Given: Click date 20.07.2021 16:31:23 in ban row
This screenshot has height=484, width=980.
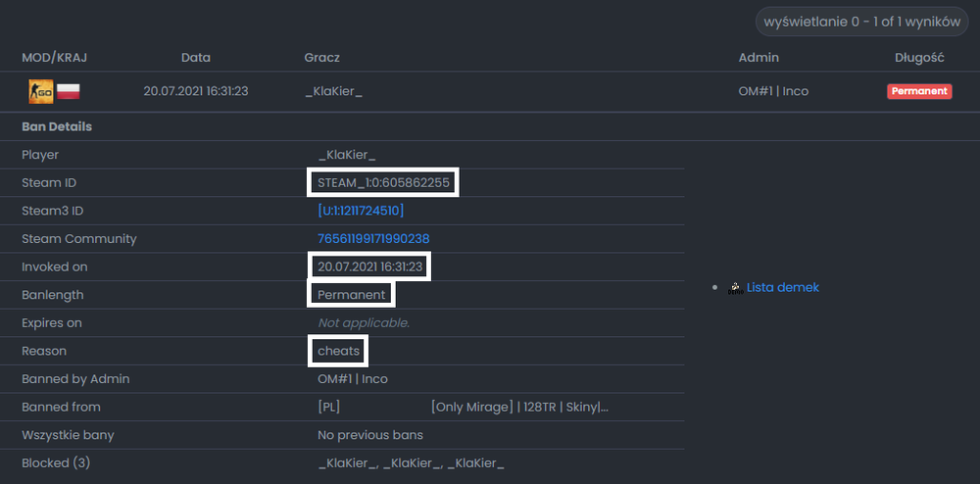Looking at the screenshot, I should 196,91.
